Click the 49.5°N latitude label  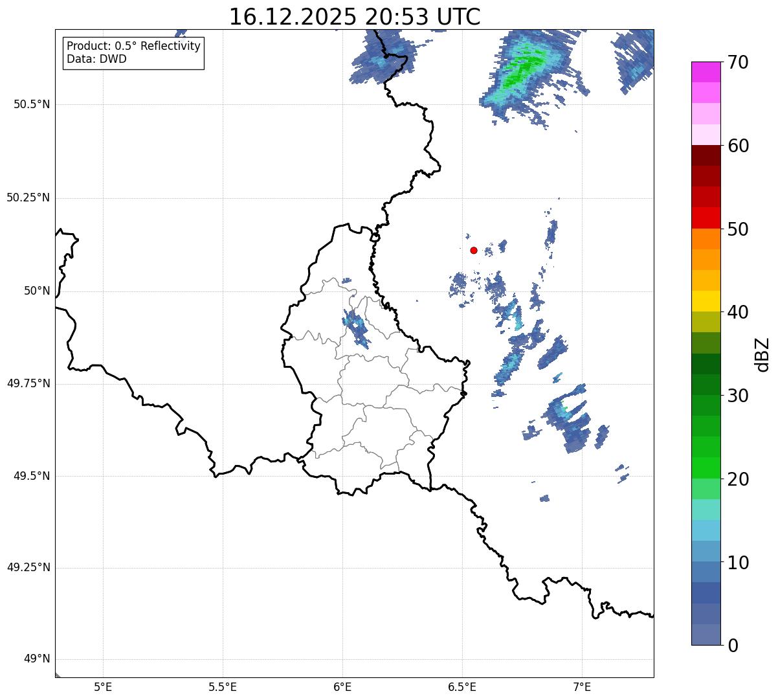32,476
